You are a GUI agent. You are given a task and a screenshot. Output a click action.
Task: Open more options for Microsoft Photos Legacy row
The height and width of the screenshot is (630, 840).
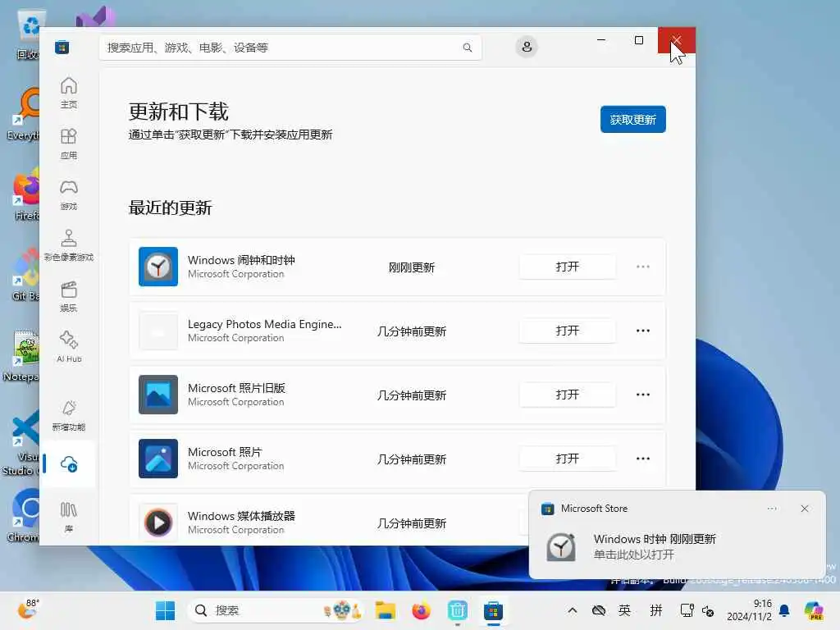(x=643, y=395)
